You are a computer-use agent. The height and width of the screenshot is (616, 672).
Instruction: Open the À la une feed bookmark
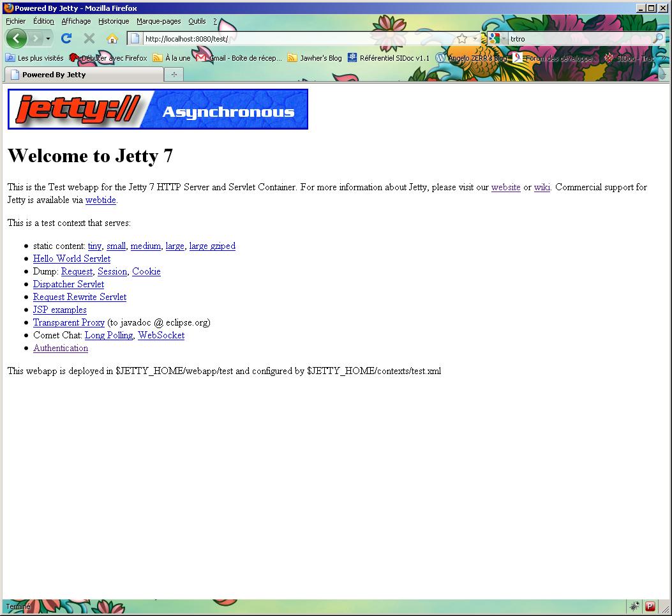[x=172, y=58]
